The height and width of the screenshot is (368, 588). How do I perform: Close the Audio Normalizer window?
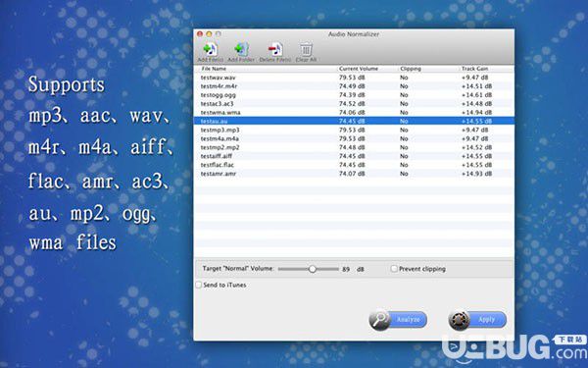pos(200,34)
